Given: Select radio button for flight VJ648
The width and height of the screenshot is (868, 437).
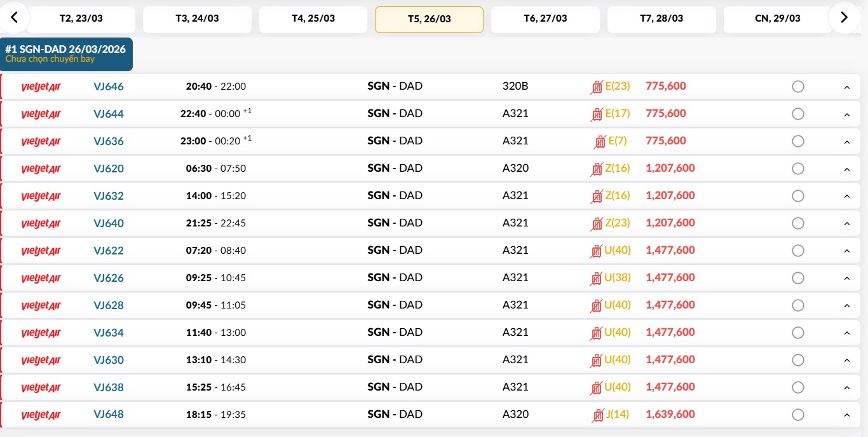Looking at the screenshot, I should [x=798, y=415].
